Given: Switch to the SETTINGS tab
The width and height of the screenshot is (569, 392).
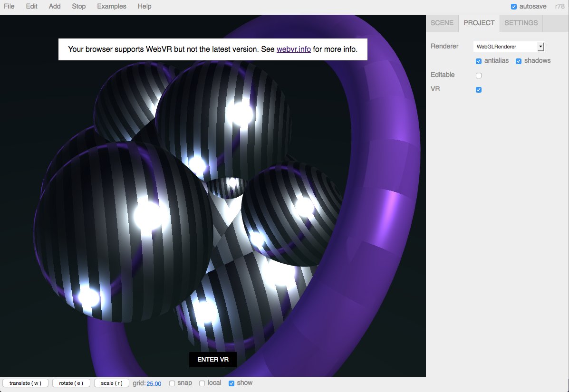Looking at the screenshot, I should [521, 23].
